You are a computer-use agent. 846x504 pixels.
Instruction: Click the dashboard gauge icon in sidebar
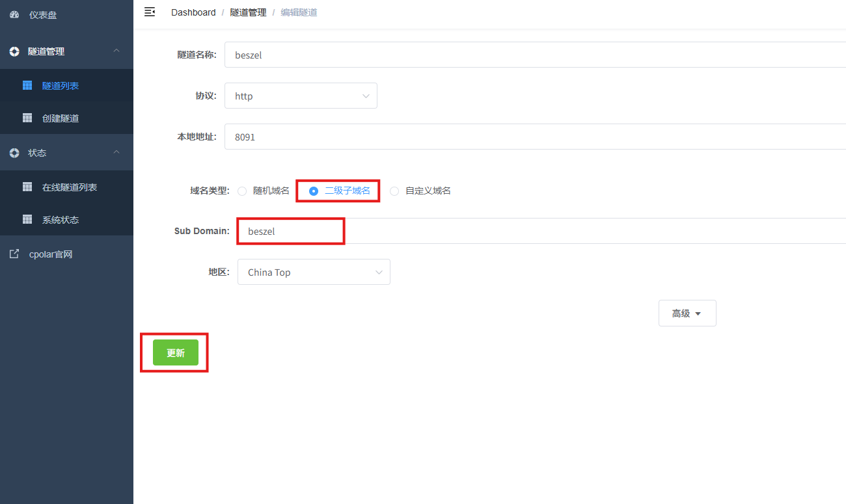tap(14, 14)
